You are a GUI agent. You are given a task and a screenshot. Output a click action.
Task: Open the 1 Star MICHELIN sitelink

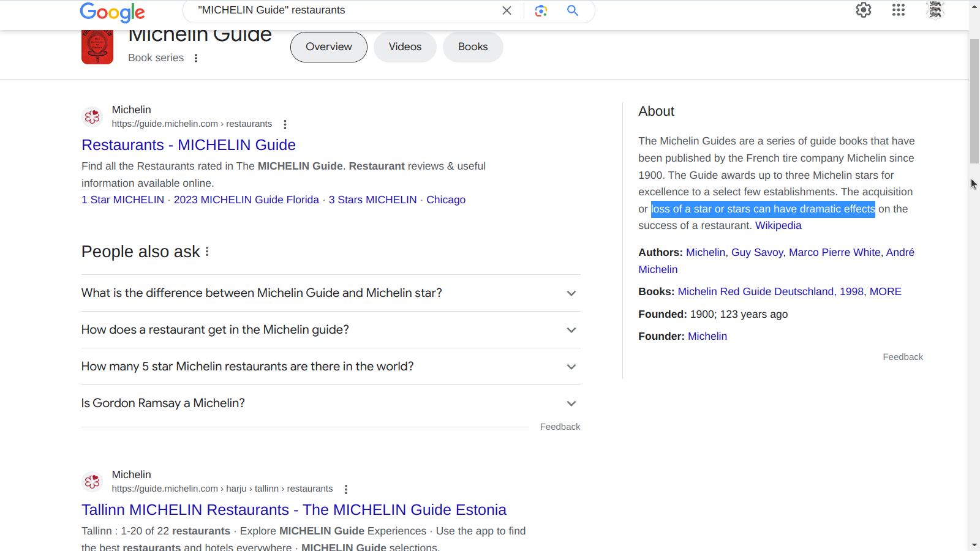pyautogui.click(x=123, y=200)
